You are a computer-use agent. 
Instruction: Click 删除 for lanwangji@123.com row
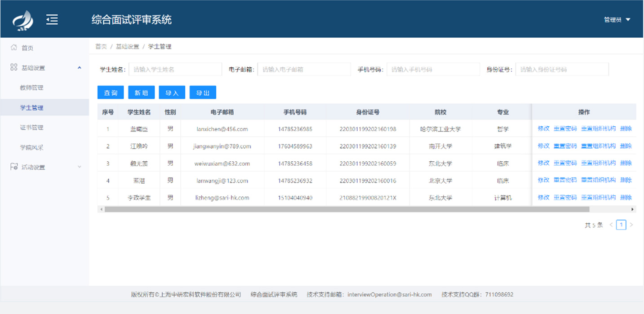tap(626, 180)
